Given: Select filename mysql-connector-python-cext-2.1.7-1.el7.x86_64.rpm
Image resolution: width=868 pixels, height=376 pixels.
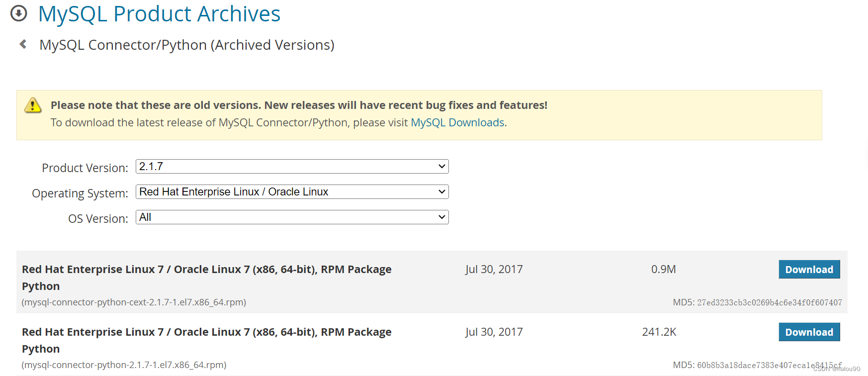Looking at the screenshot, I should pos(134,302).
